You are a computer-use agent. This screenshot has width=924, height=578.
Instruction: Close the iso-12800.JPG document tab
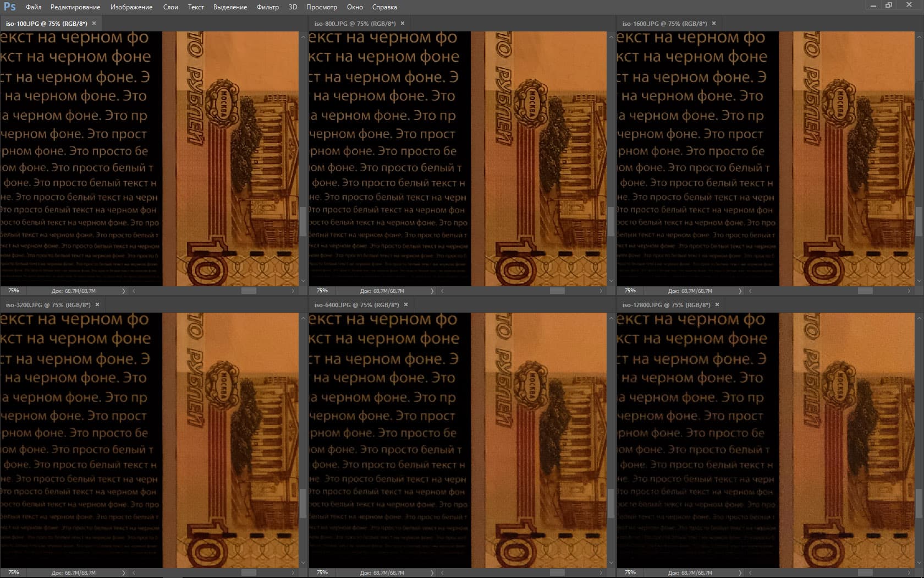717,304
